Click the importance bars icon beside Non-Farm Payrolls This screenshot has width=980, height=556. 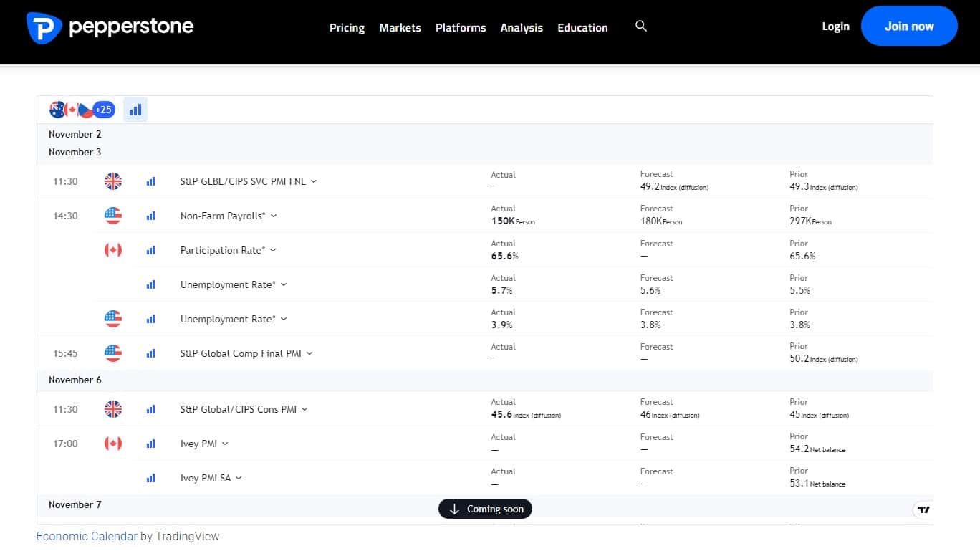point(150,216)
